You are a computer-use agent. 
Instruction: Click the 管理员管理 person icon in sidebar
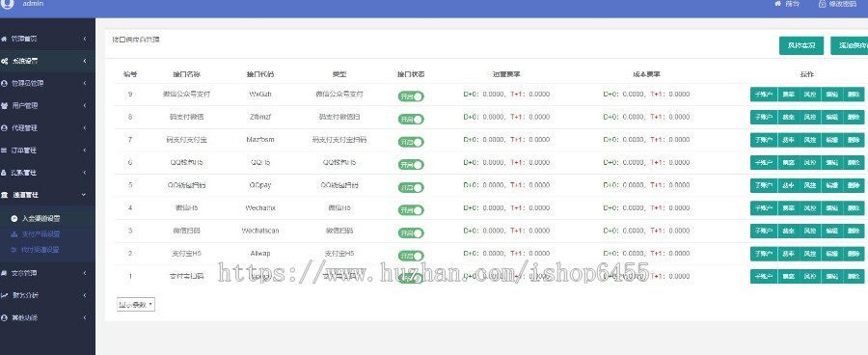click(x=5, y=83)
